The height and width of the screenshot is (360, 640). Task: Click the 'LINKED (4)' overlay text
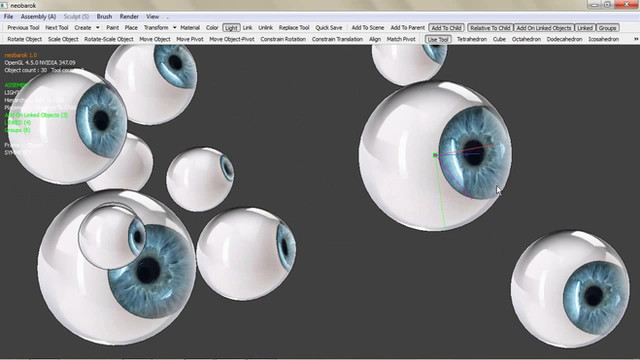tap(18, 122)
